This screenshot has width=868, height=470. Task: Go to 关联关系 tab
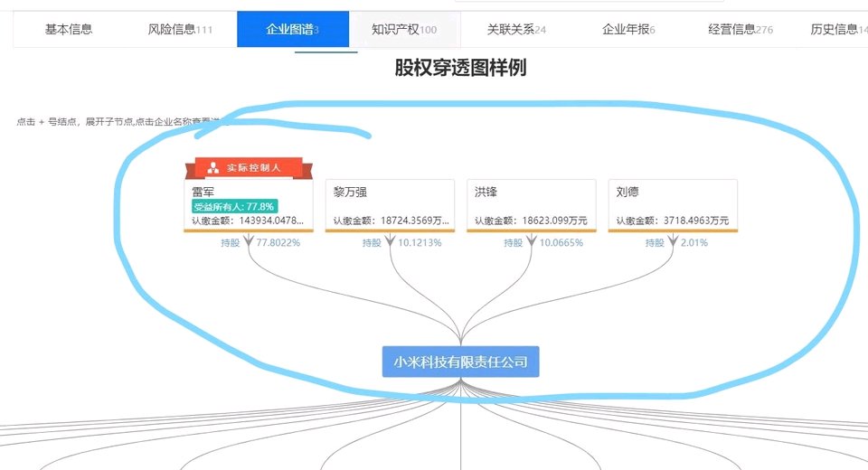click(x=516, y=29)
